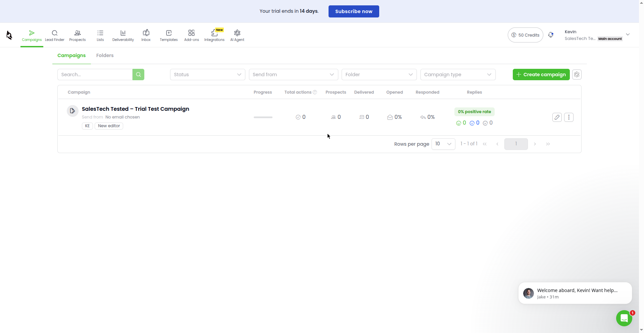The height and width of the screenshot is (333, 644).
Task: Click the page number input box
Action: point(516,144)
